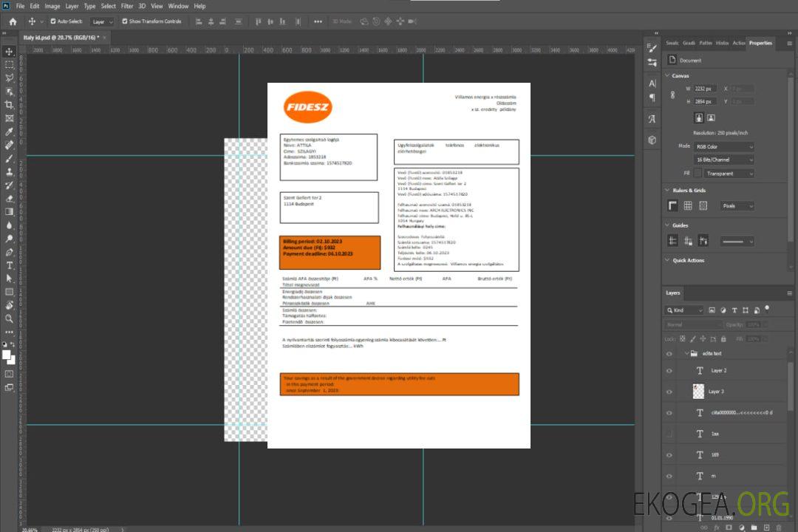798x532 pixels.
Task: Select the Zoom magnifier tool
Action: [x=9, y=318]
